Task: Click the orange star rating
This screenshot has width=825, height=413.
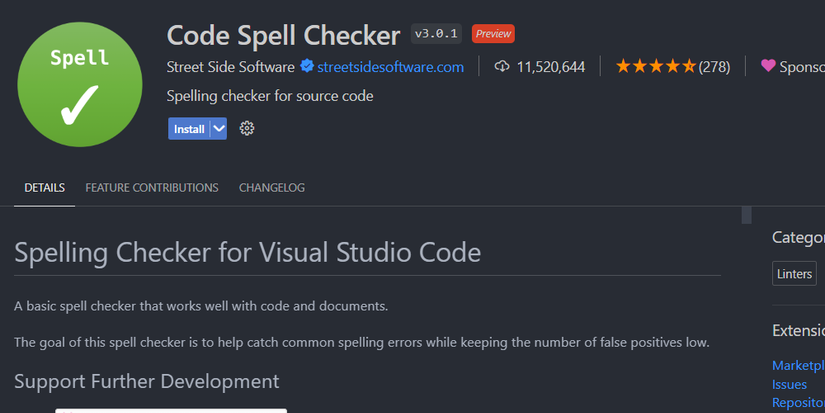Action: click(655, 67)
